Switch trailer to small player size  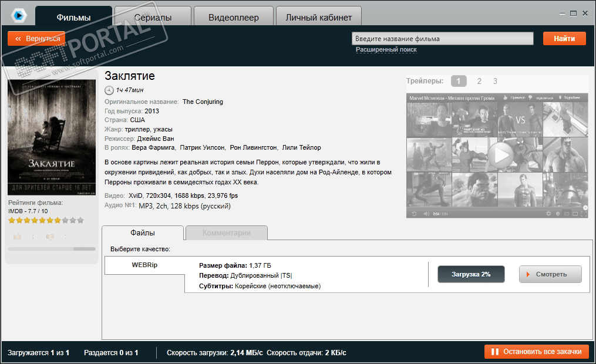(567, 214)
